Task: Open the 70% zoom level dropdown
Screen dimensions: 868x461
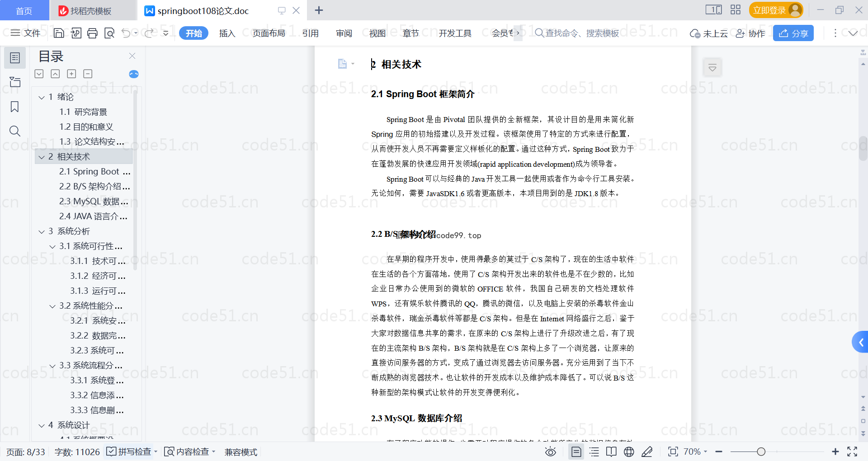Action: coord(695,452)
